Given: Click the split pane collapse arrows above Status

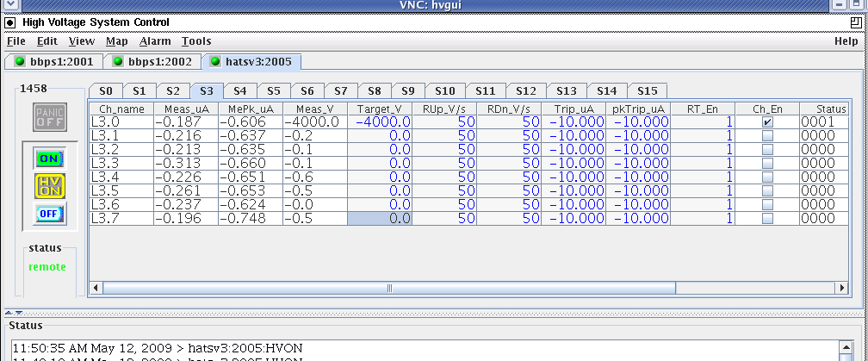Looking at the screenshot, I should coord(13,313).
